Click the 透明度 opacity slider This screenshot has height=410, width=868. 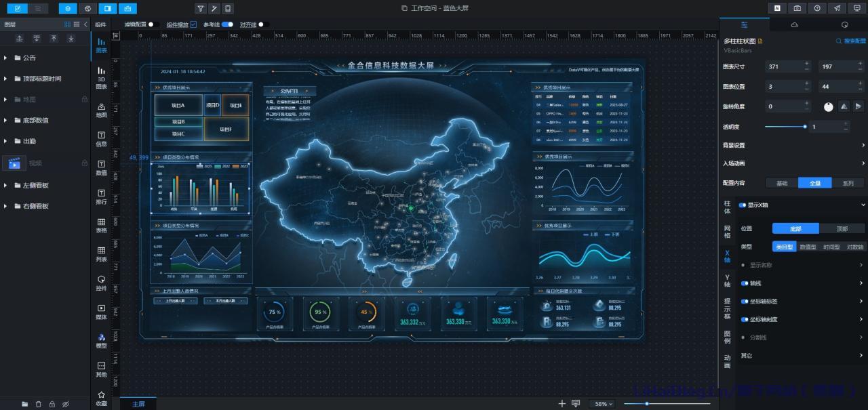pos(785,127)
